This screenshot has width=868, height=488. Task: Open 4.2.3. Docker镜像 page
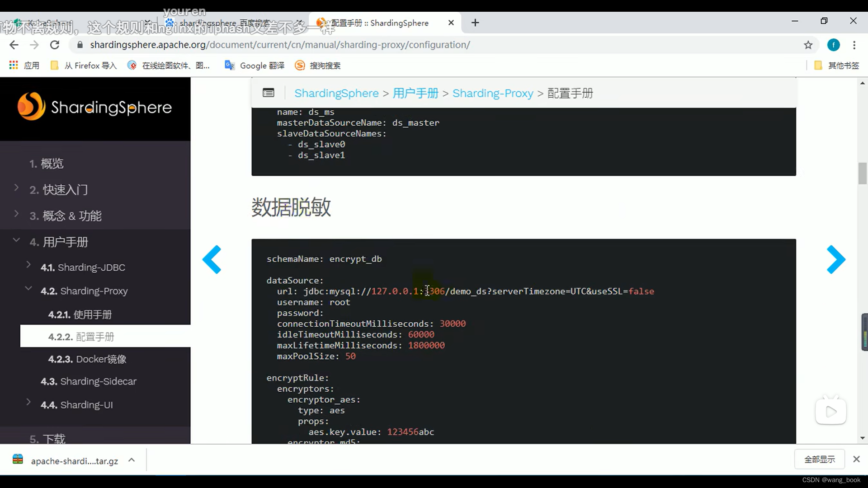click(x=87, y=359)
